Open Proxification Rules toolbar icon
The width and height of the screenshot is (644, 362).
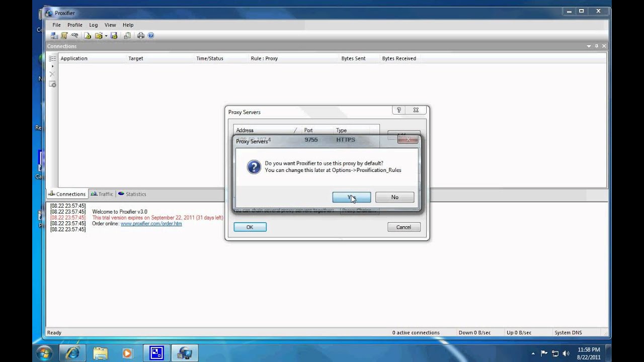click(64, 36)
